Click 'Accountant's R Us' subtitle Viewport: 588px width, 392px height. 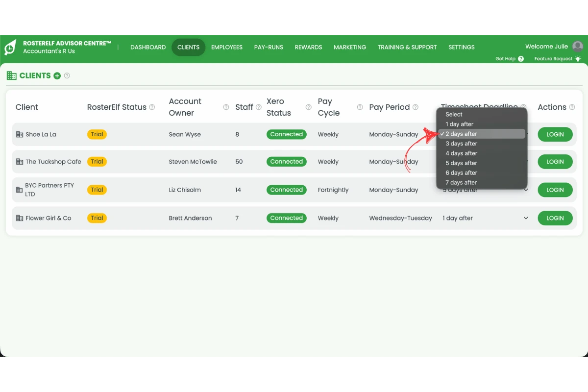(x=49, y=51)
